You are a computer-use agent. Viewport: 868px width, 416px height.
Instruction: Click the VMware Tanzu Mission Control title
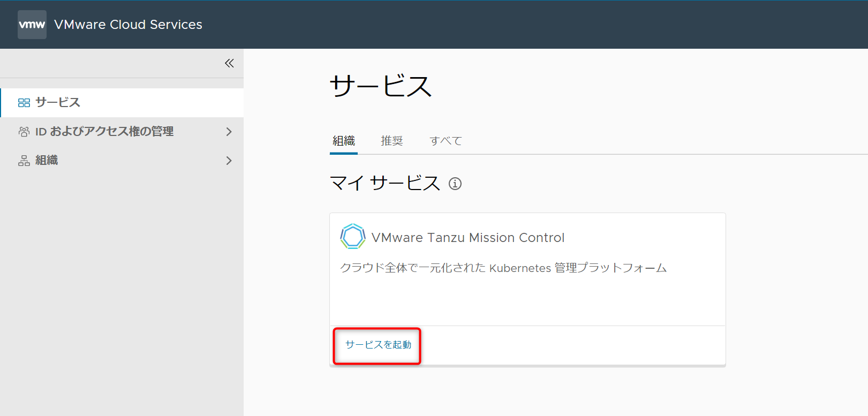click(x=467, y=238)
